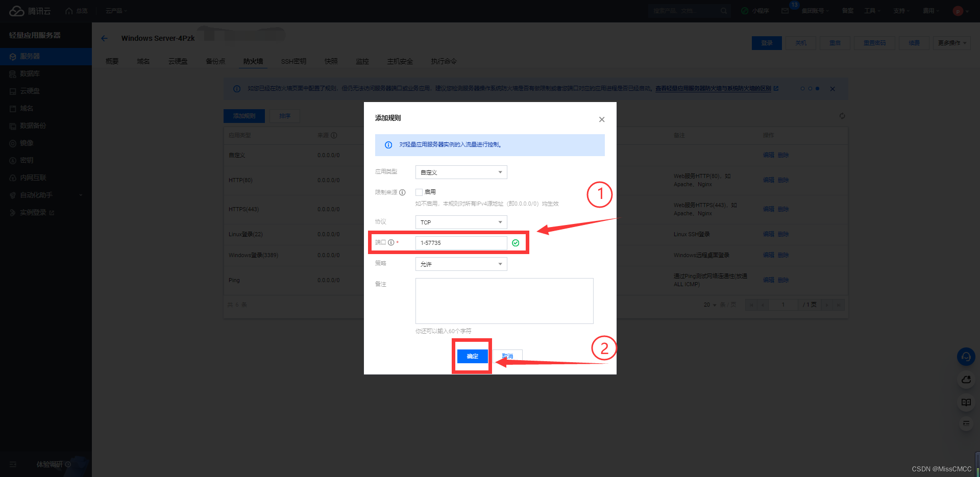Click the search magnifier icon in top bar
The width and height of the screenshot is (980, 477).
[724, 11]
